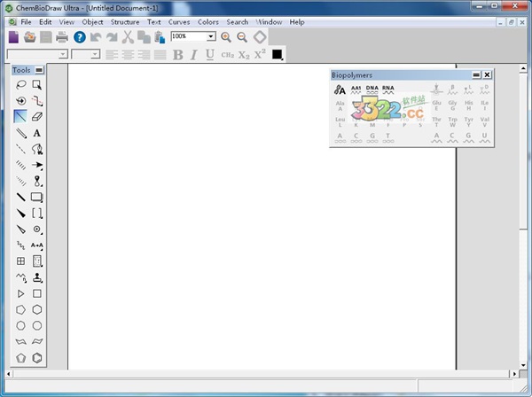
Task: Toggle justified text alignment
Action: point(160,55)
